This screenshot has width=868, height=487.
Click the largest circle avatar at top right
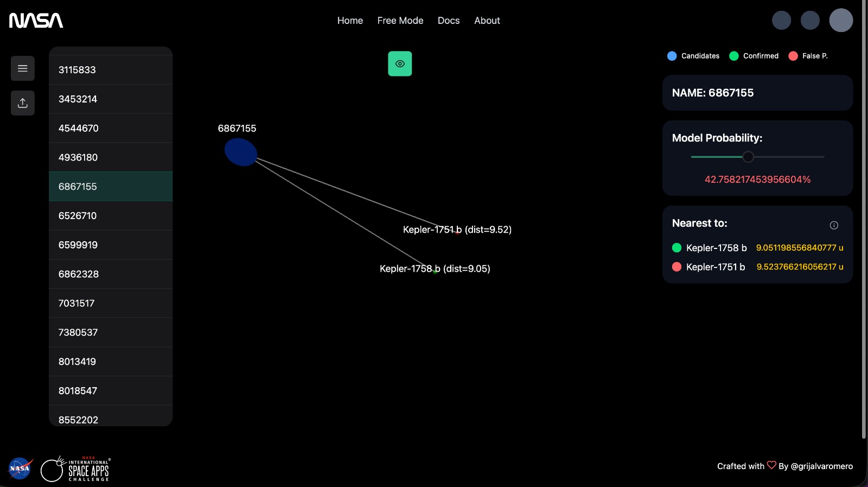coord(841,21)
